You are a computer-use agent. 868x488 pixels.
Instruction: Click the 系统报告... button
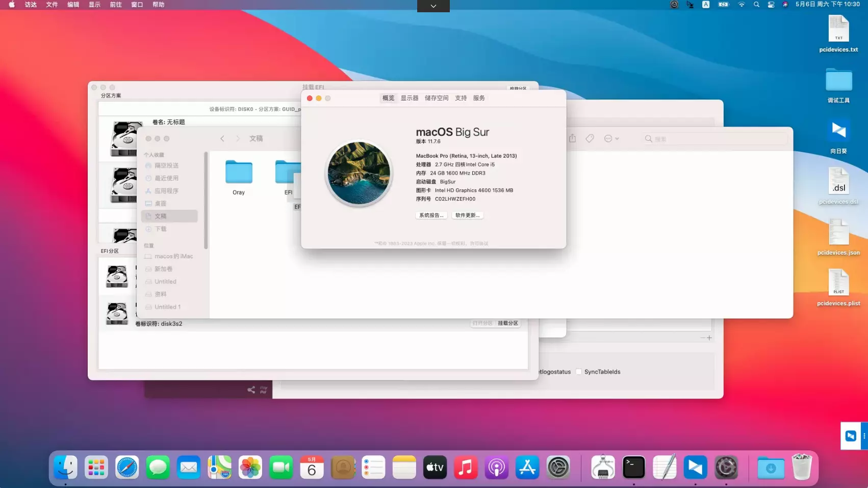[x=431, y=215]
